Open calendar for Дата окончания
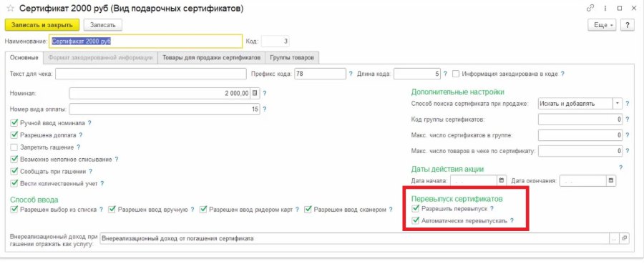The image size is (644, 264). click(611, 180)
